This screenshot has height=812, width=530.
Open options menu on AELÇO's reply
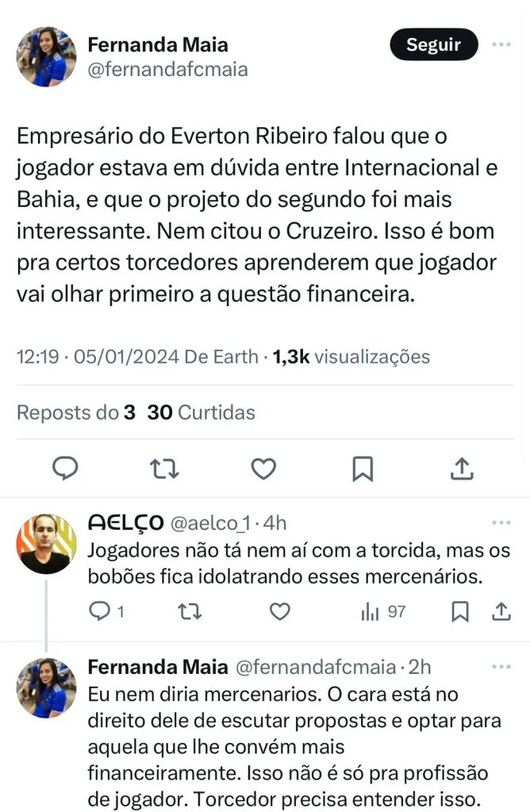click(x=501, y=523)
